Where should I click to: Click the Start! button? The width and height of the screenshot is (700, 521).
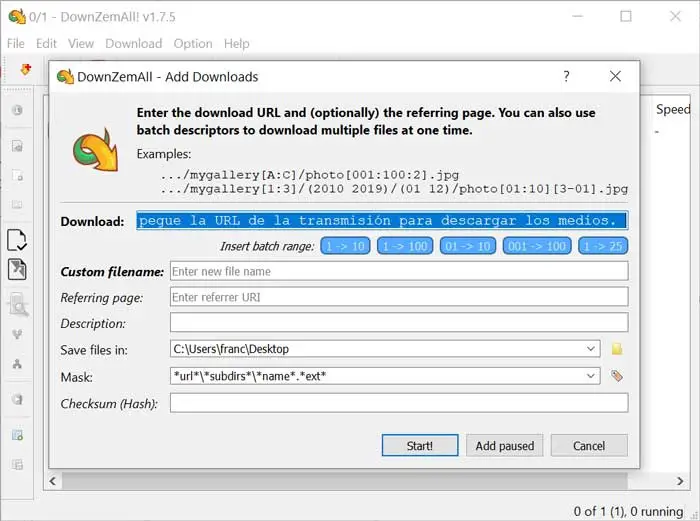click(420, 446)
